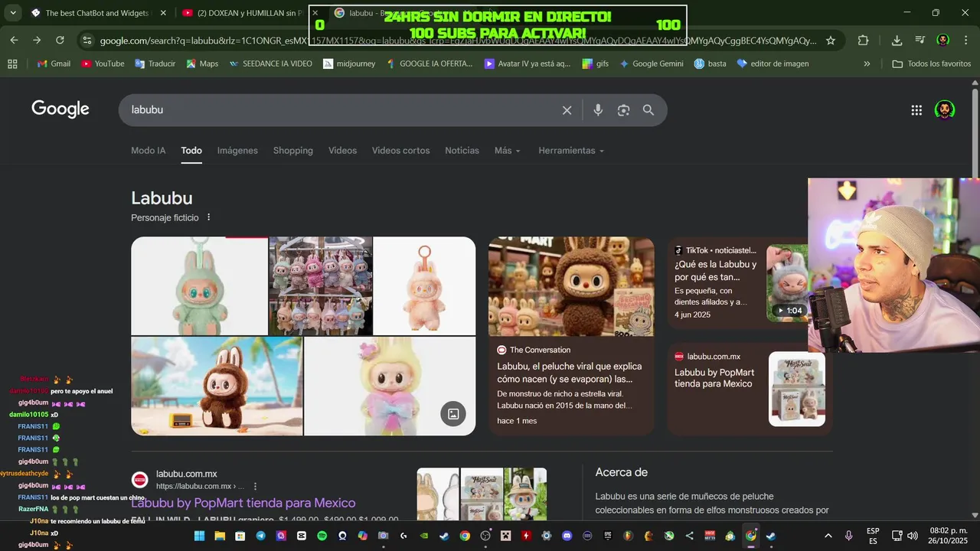980x551 pixels.
Task: Click the taskbar microphone tray icon
Action: tap(848, 536)
